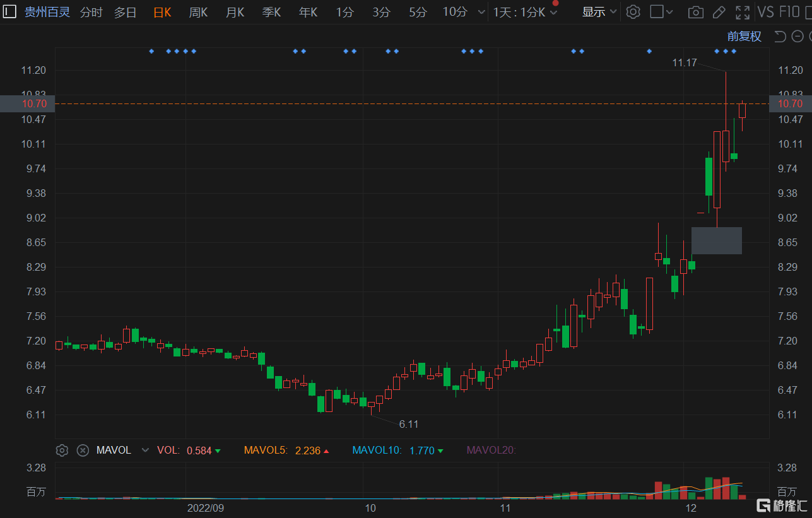Select the 周K weekly candlestick tab

click(199, 12)
